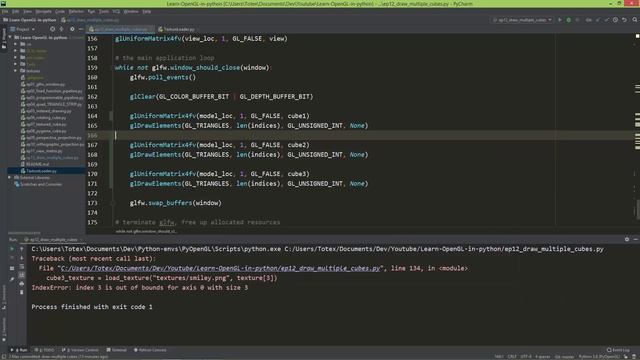Open the Refactor menu
Image resolution: width=640 pixels, height=360 pixels.
[76, 11]
